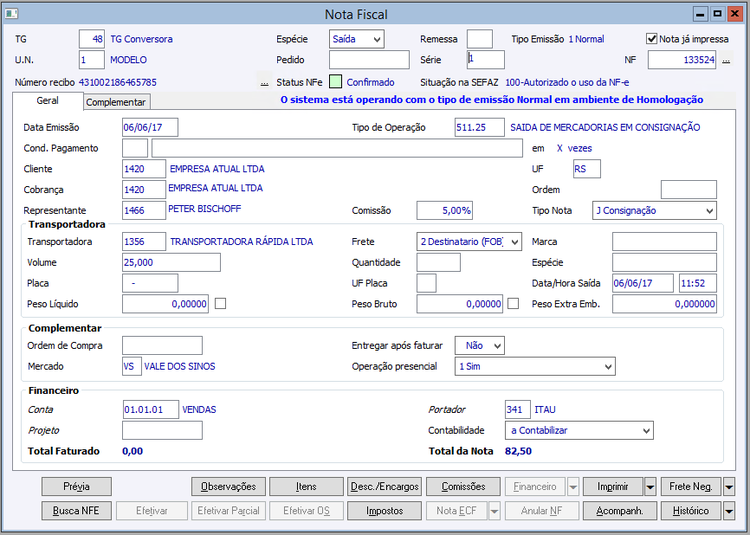Viewport: 750px width, 535px height.
Task: Click the Busca NFE button
Action: pyautogui.click(x=76, y=511)
